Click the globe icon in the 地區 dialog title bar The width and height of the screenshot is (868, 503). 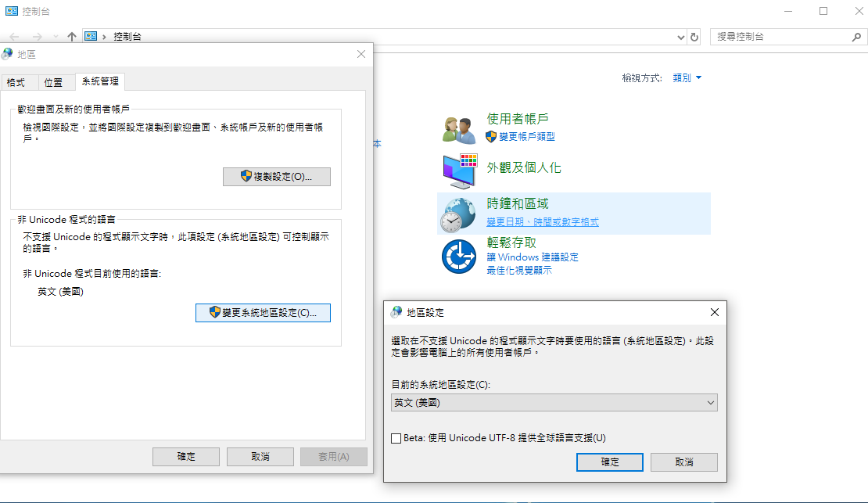click(7, 54)
